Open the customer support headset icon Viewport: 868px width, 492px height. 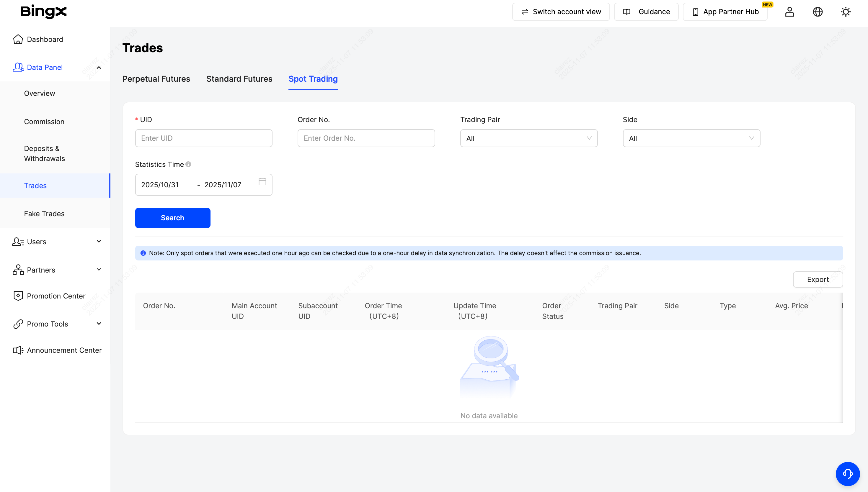coord(847,474)
